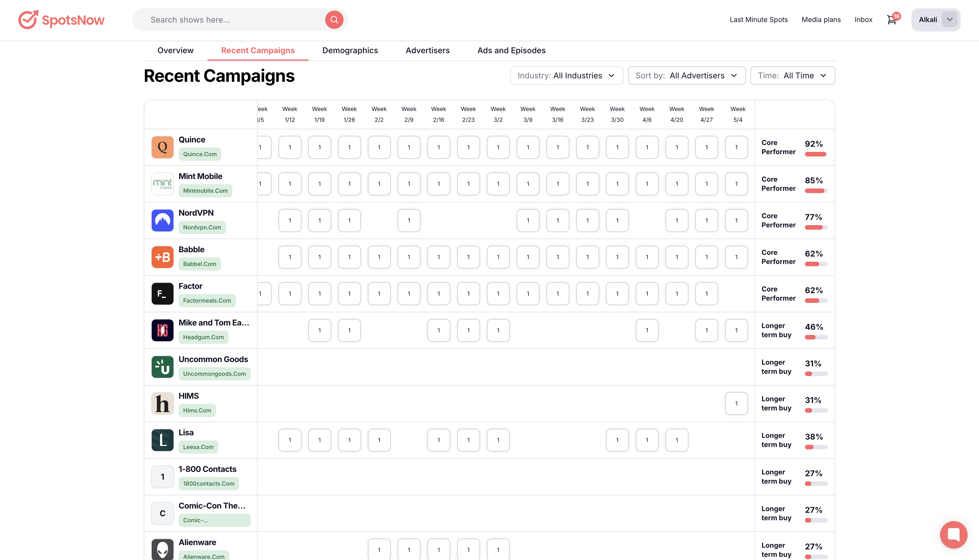Click the Mint Mobile logo icon
Screen dimensions: 979x560
(x=162, y=184)
